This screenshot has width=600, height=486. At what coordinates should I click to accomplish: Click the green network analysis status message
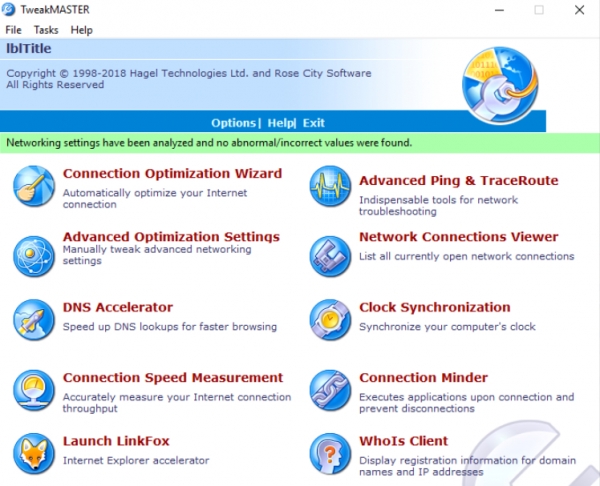[209, 143]
